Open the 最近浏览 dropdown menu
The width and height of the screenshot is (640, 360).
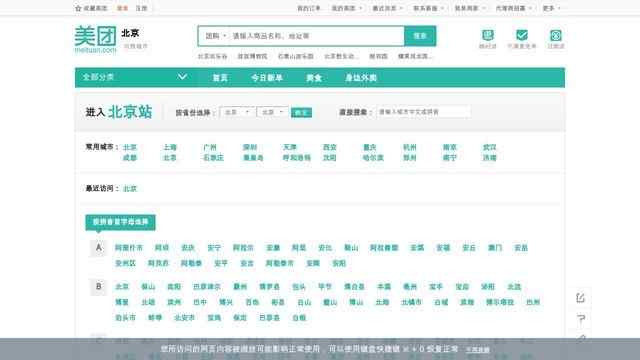pyautogui.click(x=387, y=8)
